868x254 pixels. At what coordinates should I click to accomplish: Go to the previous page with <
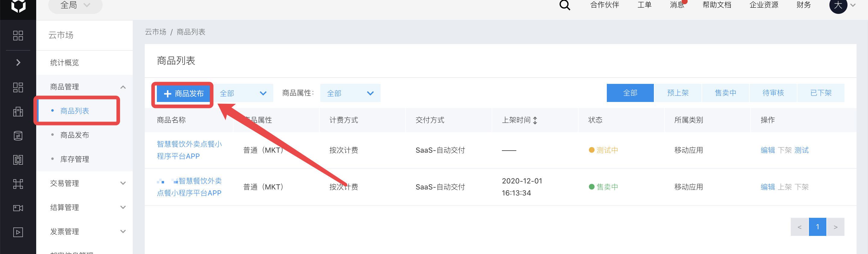(x=799, y=227)
